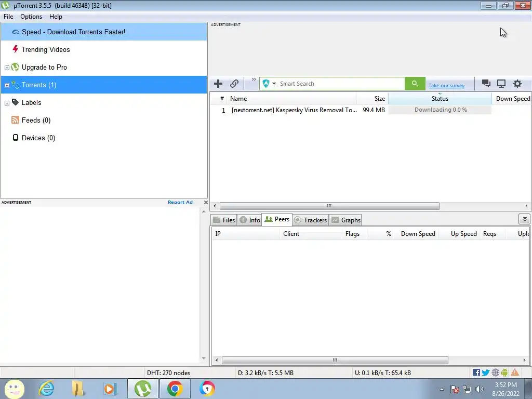Switch to the Info tab

250,220
